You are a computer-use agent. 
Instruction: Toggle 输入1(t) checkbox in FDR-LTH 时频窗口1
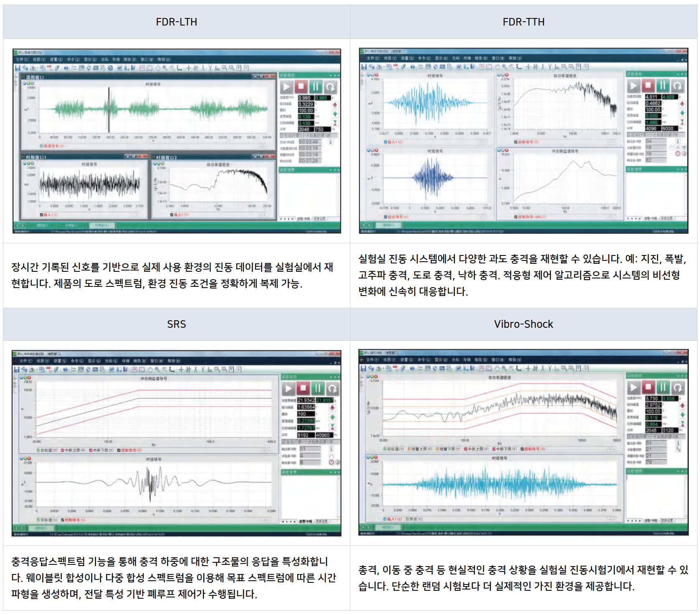[x=41, y=215]
